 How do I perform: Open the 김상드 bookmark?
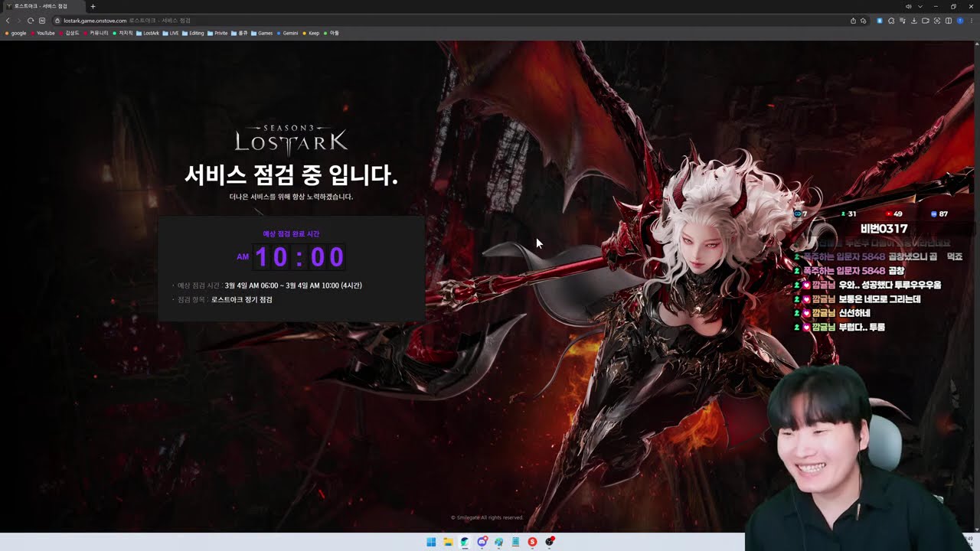coord(69,33)
